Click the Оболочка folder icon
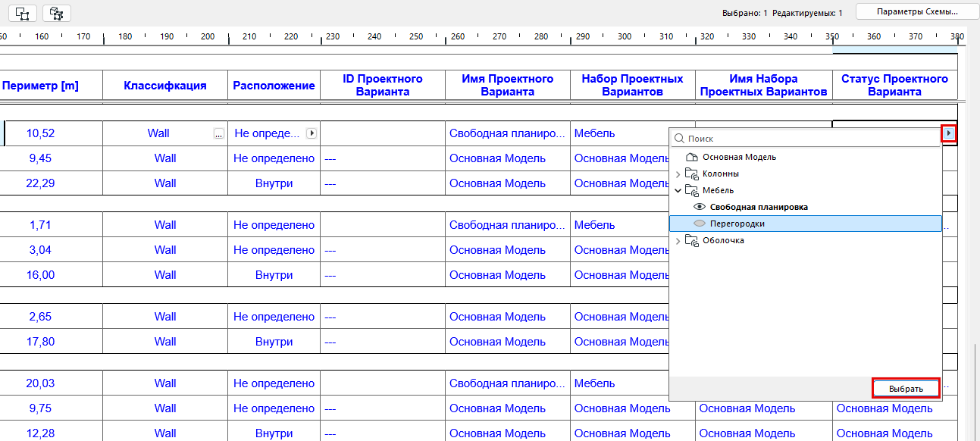The image size is (980, 441). click(691, 240)
